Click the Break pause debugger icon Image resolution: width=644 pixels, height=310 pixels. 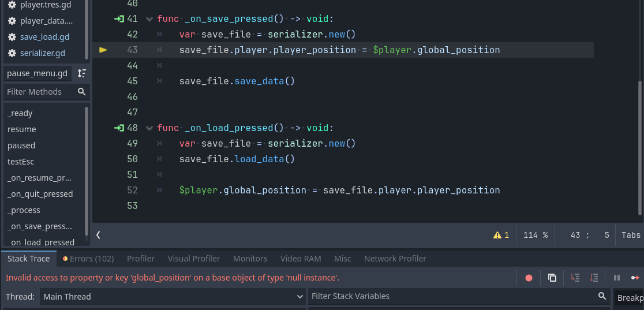617,278
